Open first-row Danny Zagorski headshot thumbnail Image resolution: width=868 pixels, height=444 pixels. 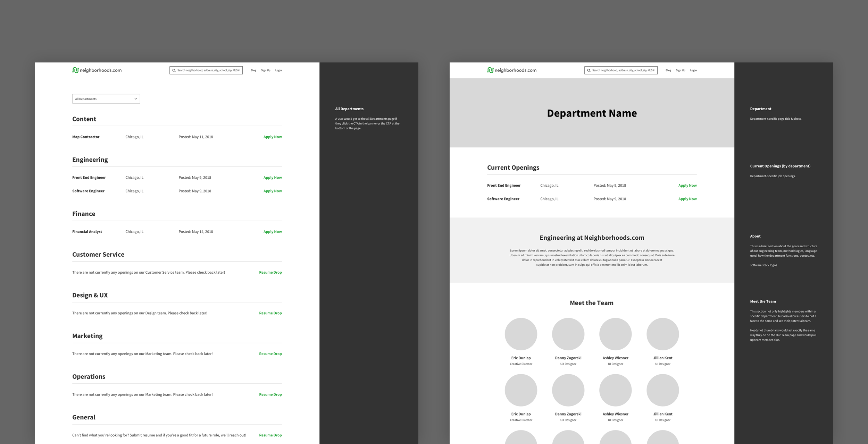click(x=568, y=334)
